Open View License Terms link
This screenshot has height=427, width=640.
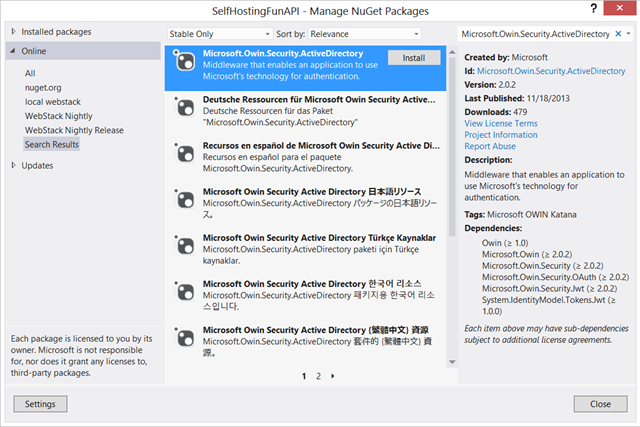(x=501, y=123)
